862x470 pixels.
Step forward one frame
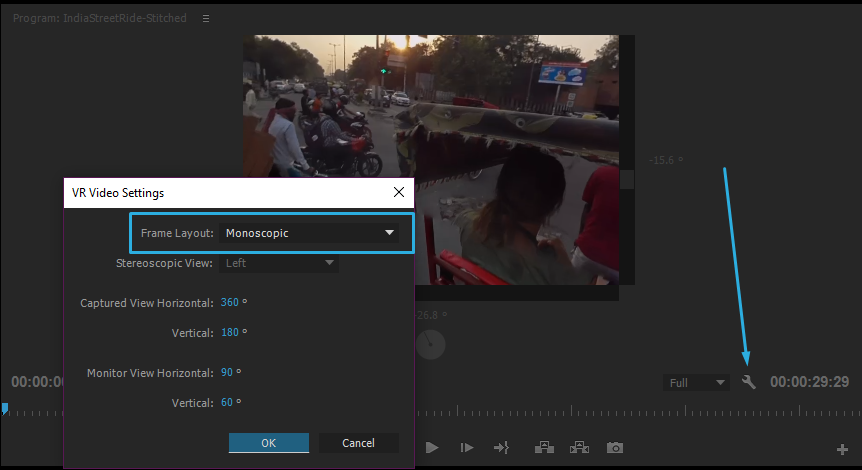(467, 448)
